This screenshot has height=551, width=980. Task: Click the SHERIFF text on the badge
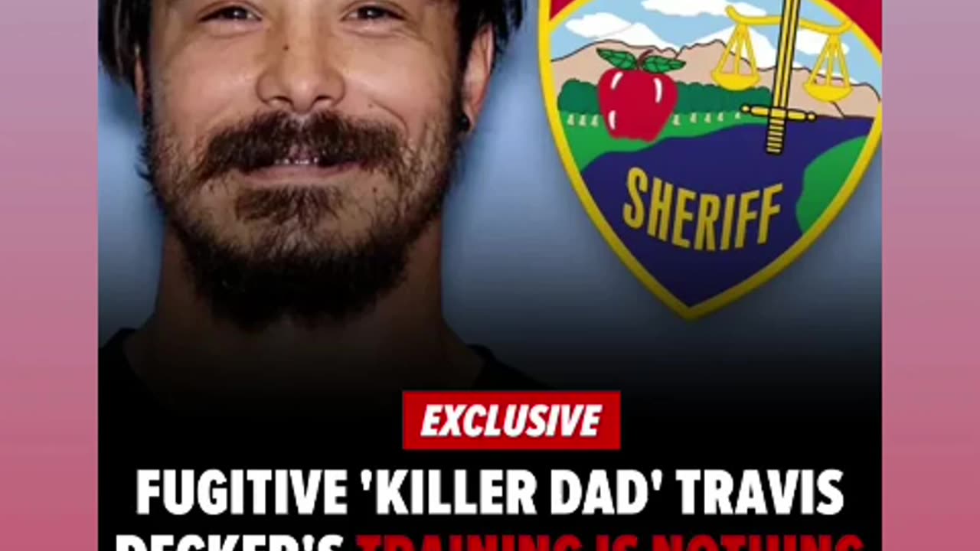point(702,210)
